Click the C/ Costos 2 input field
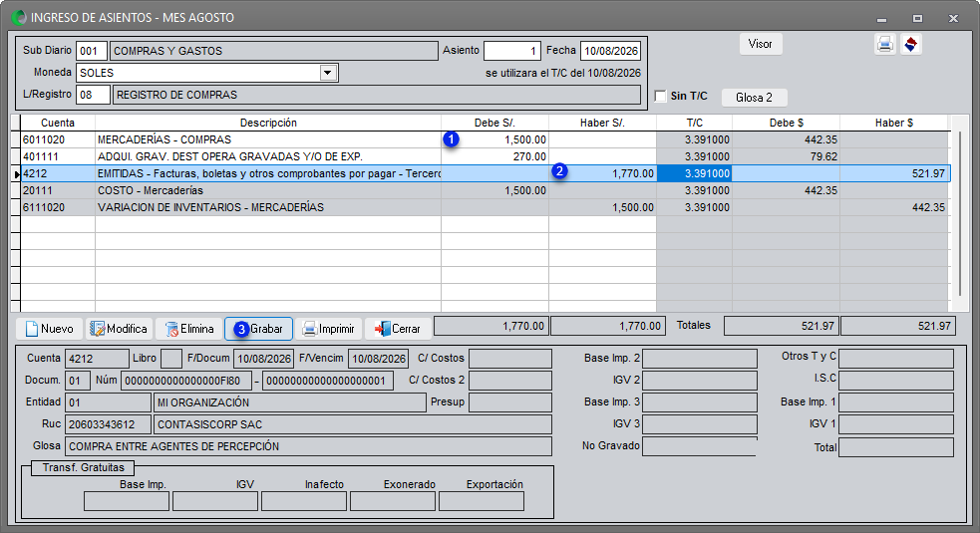Viewport: 980px width, 533px height. [x=510, y=381]
